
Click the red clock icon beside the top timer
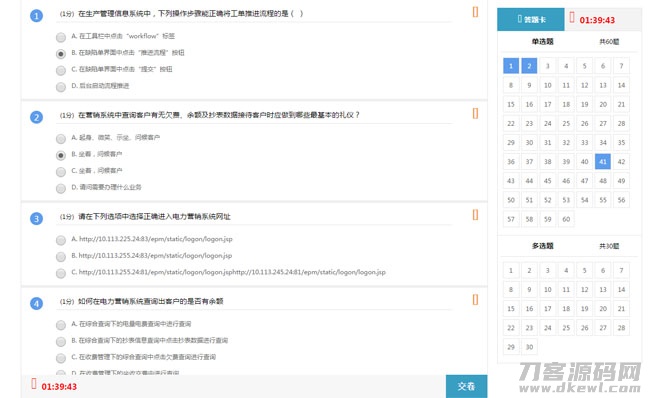572,17
